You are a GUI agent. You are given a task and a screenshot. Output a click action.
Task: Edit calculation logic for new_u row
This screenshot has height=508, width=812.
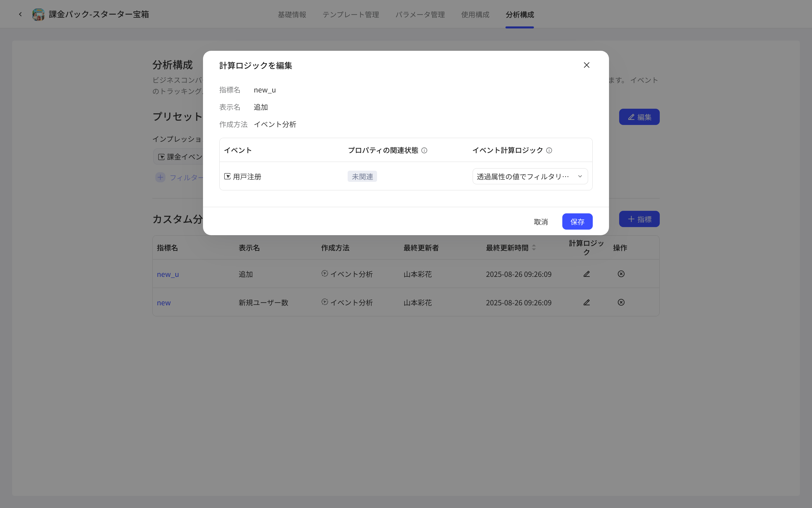point(586,274)
